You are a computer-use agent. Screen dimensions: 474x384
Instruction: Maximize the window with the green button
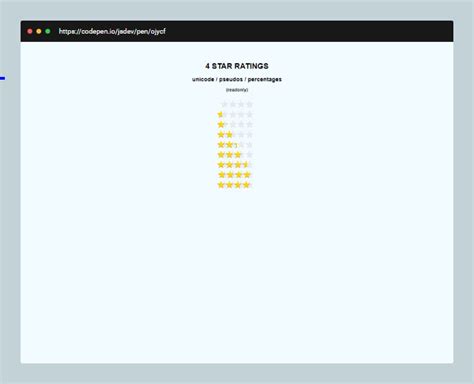coord(48,31)
